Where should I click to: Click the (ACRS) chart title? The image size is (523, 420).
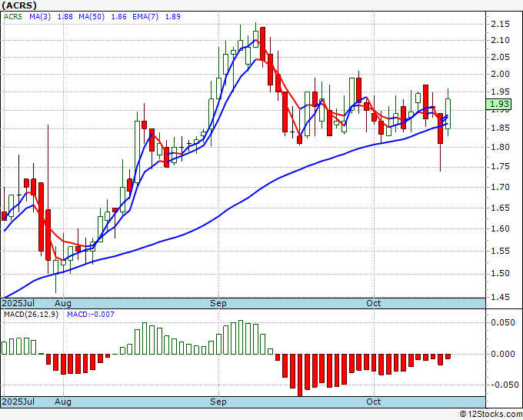(19, 5)
